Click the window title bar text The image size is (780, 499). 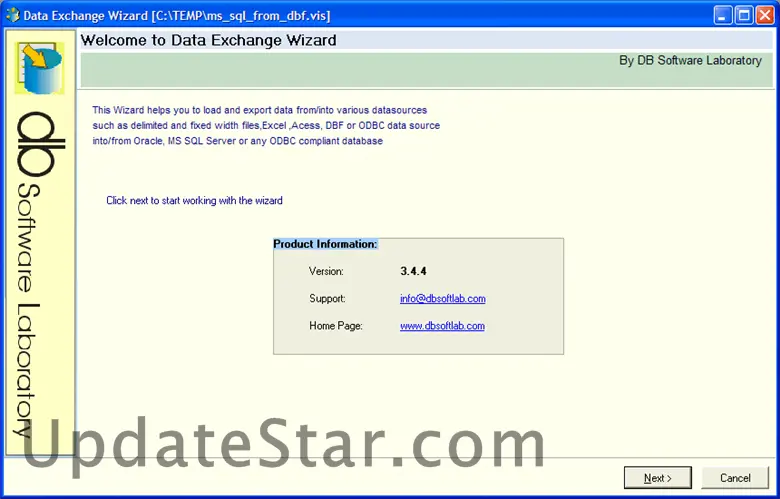coord(177,15)
